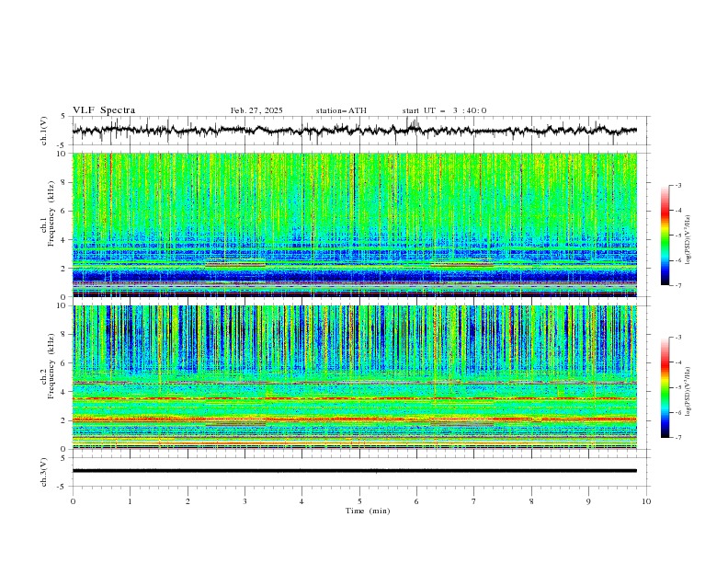Image resolution: width=728 pixels, height=563 pixels.
Task: Click the "-3" tick on ch.1 colorbar
Action: tap(677, 185)
